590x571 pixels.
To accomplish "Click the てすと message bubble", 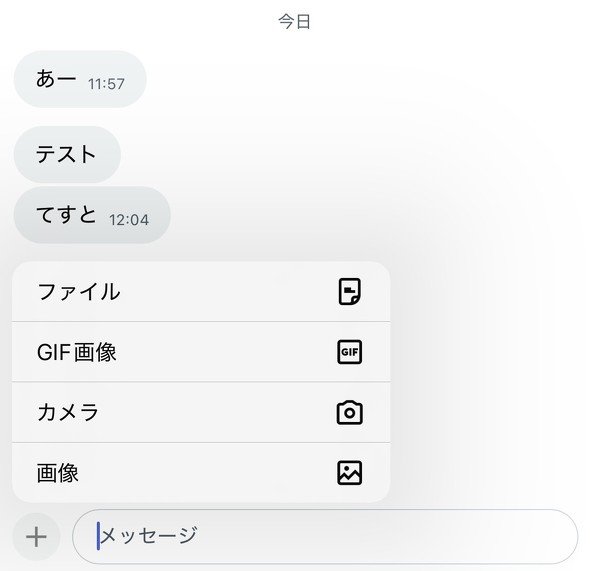I will pos(92,215).
